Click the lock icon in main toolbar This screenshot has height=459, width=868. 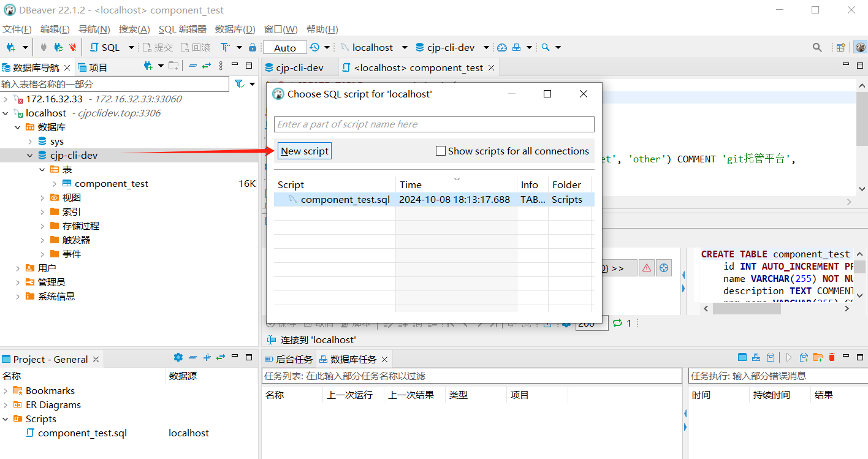(x=253, y=47)
